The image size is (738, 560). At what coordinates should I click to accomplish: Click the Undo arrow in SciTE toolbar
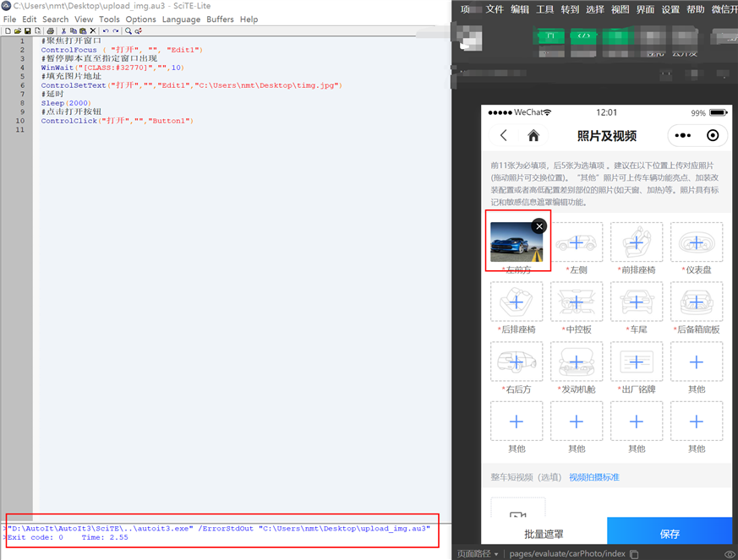click(106, 30)
